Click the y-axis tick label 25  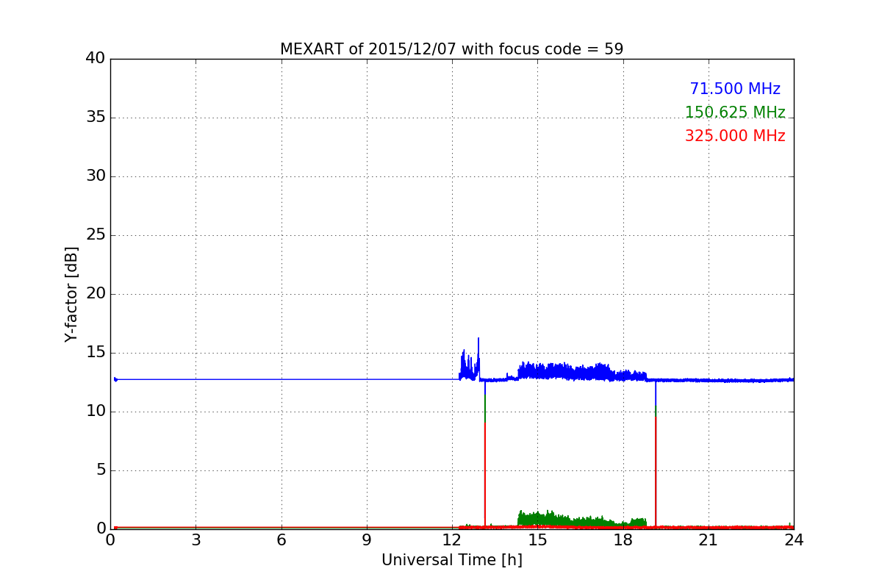coord(95,235)
